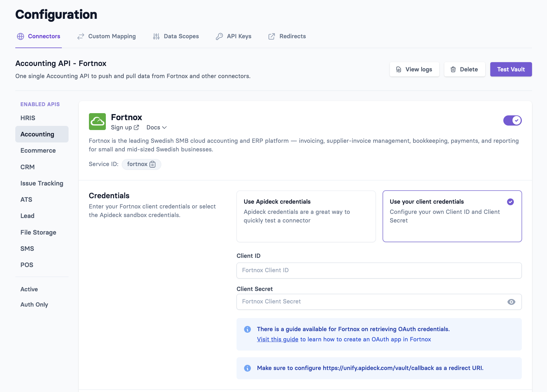Viewport: 547px width, 392px height.
Task: Click the Accounting API - Fortnox heading
Action: (x=61, y=63)
